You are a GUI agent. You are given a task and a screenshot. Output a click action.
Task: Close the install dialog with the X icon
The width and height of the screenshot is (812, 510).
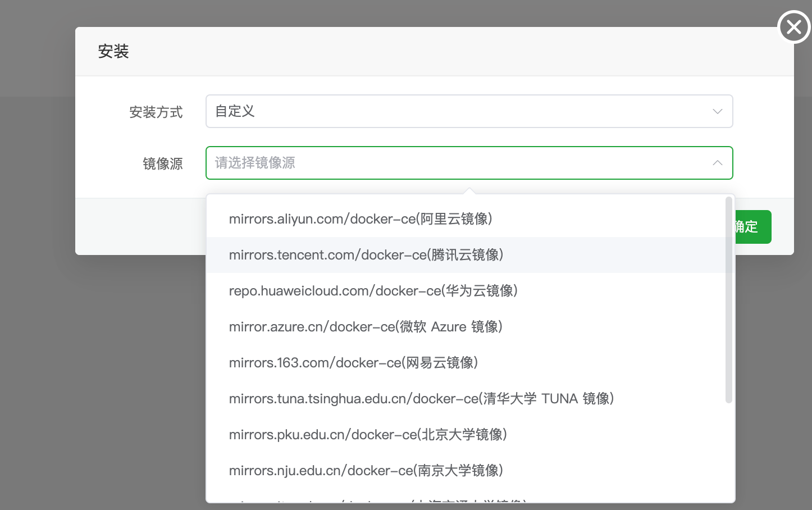(x=793, y=26)
